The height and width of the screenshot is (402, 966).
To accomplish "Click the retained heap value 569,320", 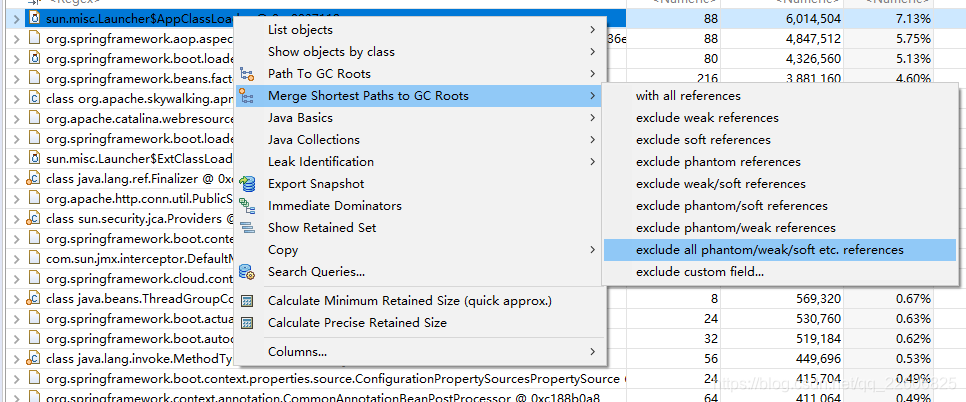I will click(x=817, y=299).
